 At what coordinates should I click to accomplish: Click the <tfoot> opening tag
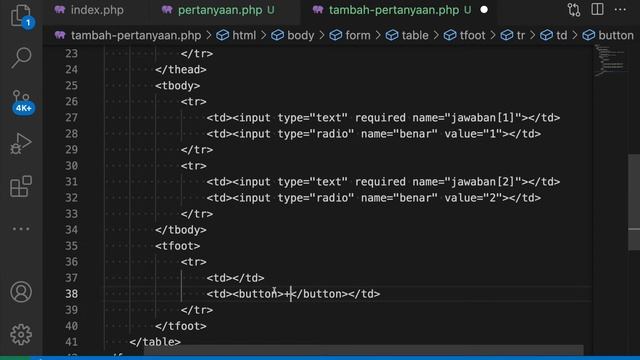pyautogui.click(x=178, y=246)
